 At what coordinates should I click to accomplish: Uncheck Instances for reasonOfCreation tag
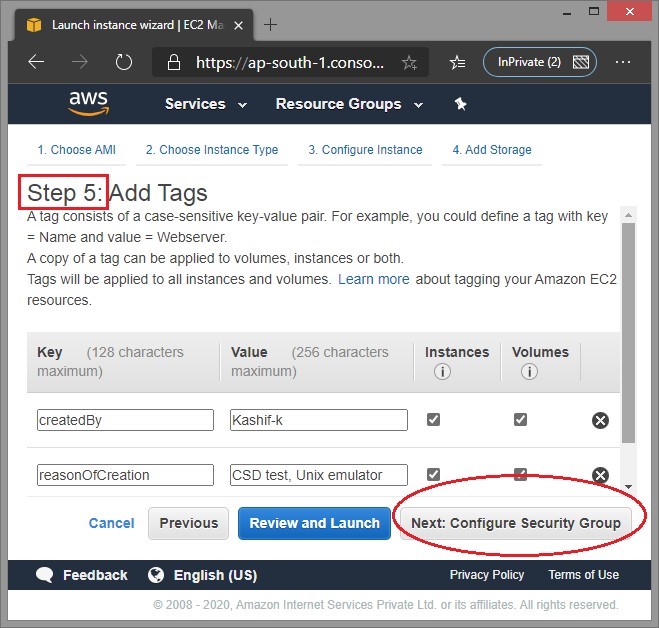pos(433,474)
